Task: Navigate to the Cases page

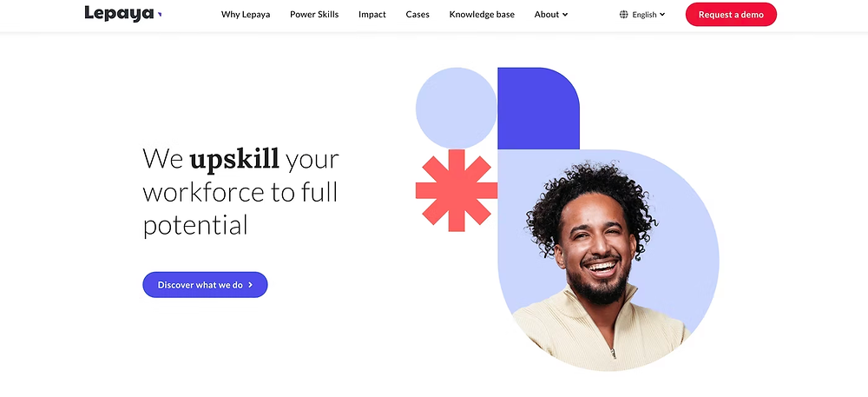Action: click(418, 15)
